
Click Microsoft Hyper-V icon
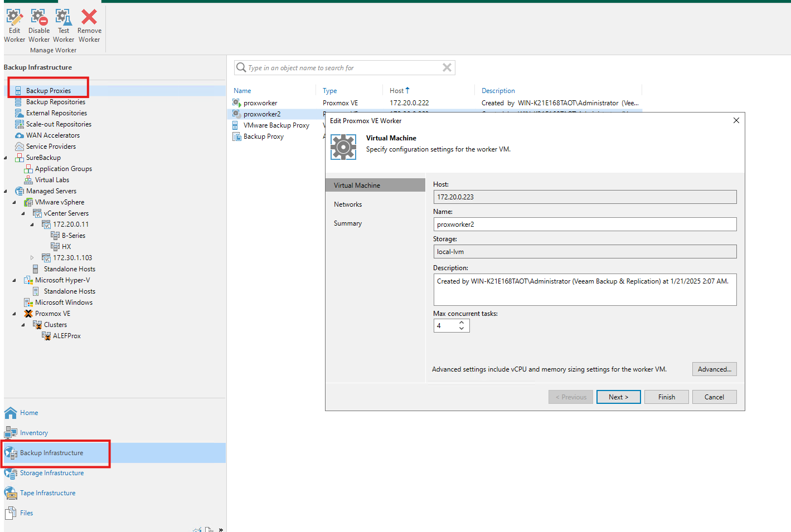[x=28, y=280]
